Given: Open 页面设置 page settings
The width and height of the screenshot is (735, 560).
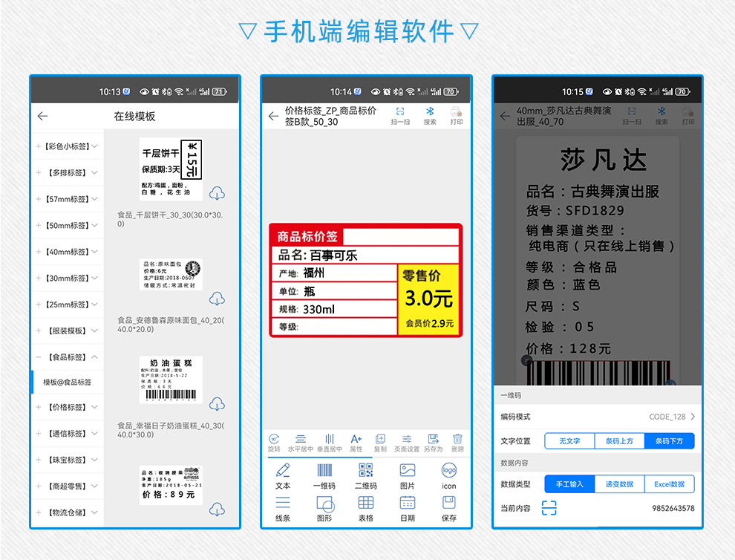Looking at the screenshot, I should tap(407, 443).
